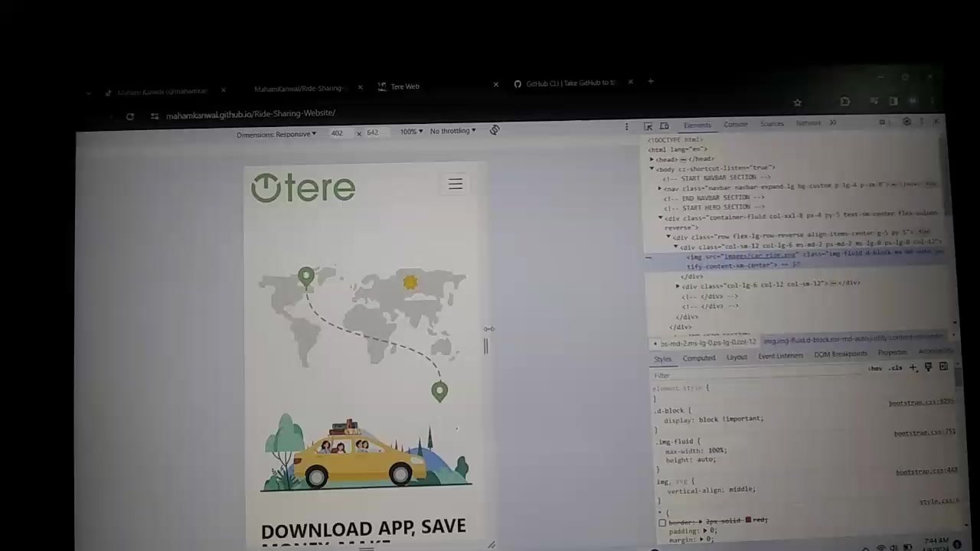Screen dimensions: 980x551
Task: Click the new style rule plus icon
Action: 913,367
